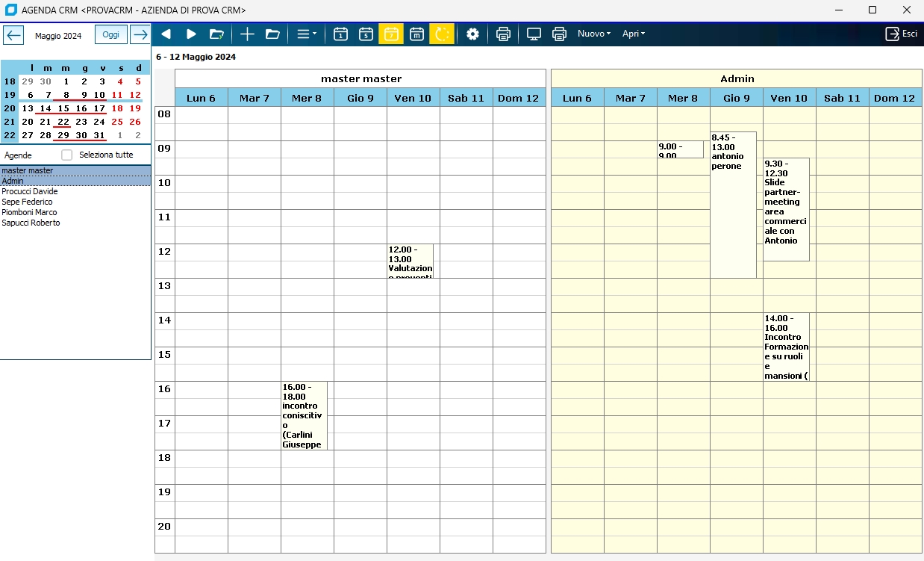
Task: Go to next week with right triangle
Action: (x=191, y=34)
